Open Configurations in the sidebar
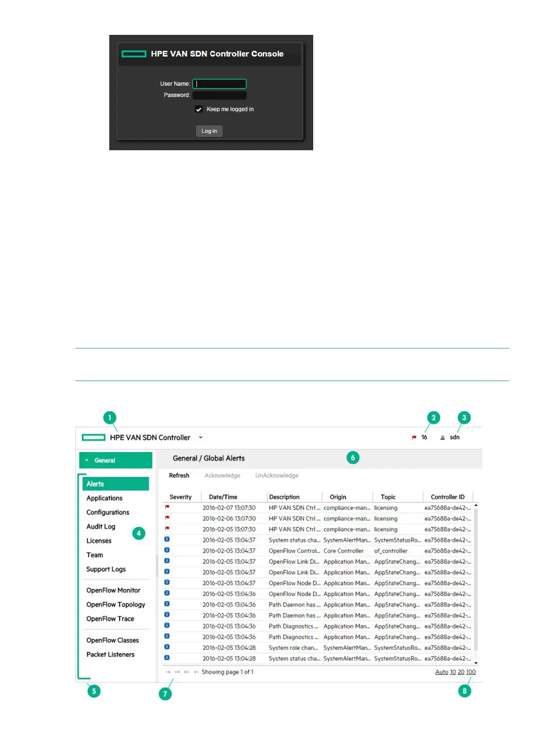Screen dimensions: 560x746 point(107,512)
